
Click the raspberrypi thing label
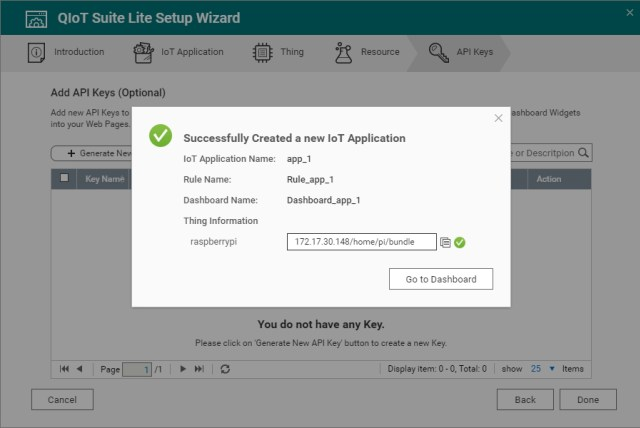[213, 242]
